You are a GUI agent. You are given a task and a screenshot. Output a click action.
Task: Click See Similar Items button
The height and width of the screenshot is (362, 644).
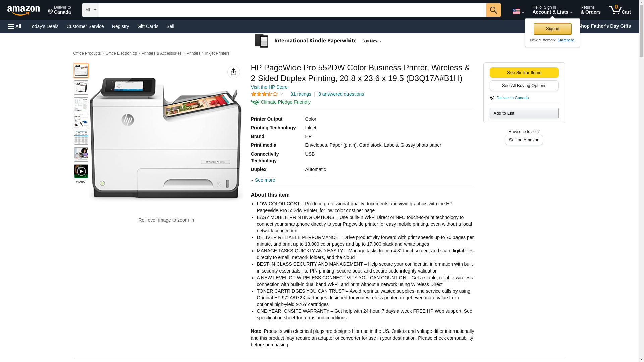click(x=524, y=73)
